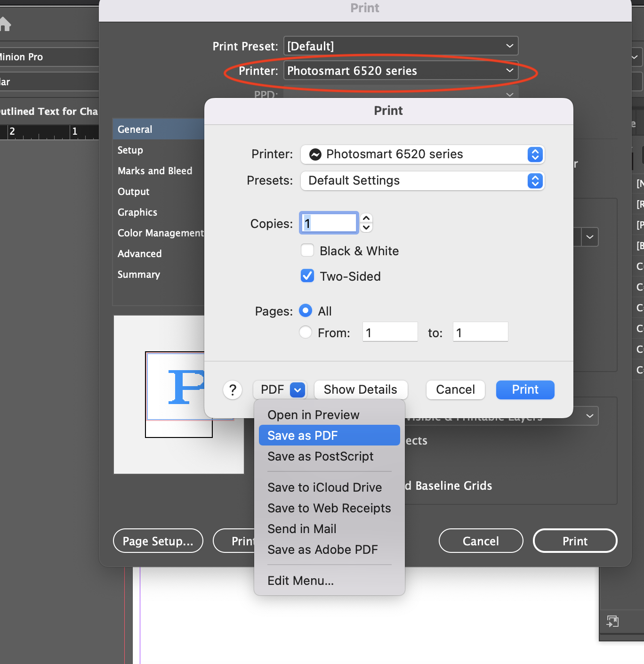Click the printer icon beside Photosmart 6520 series
This screenshot has height=664, width=644.
(315, 154)
